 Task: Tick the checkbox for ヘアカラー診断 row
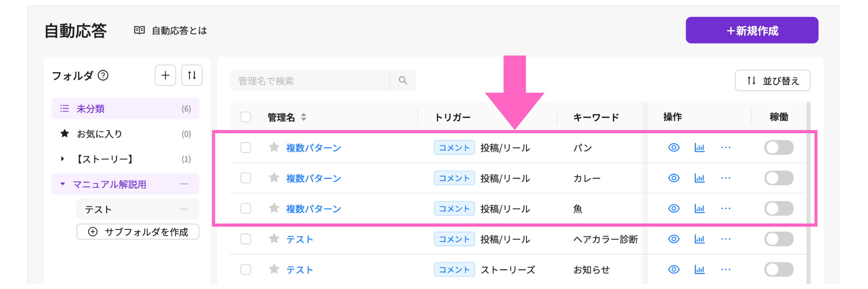click(x=245, y=239)
